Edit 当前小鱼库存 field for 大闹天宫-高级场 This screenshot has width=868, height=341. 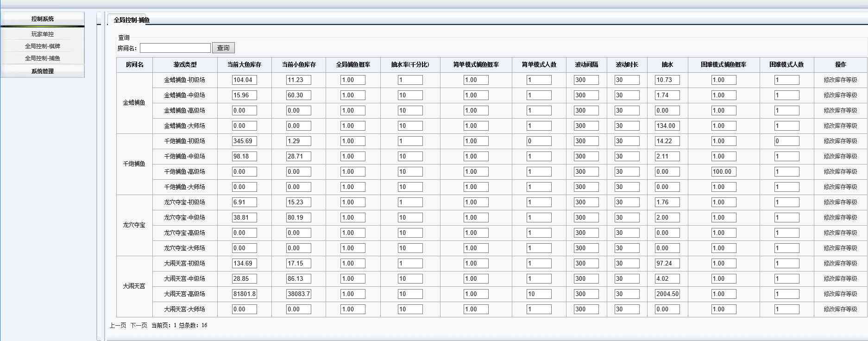(x=298, y=294)
